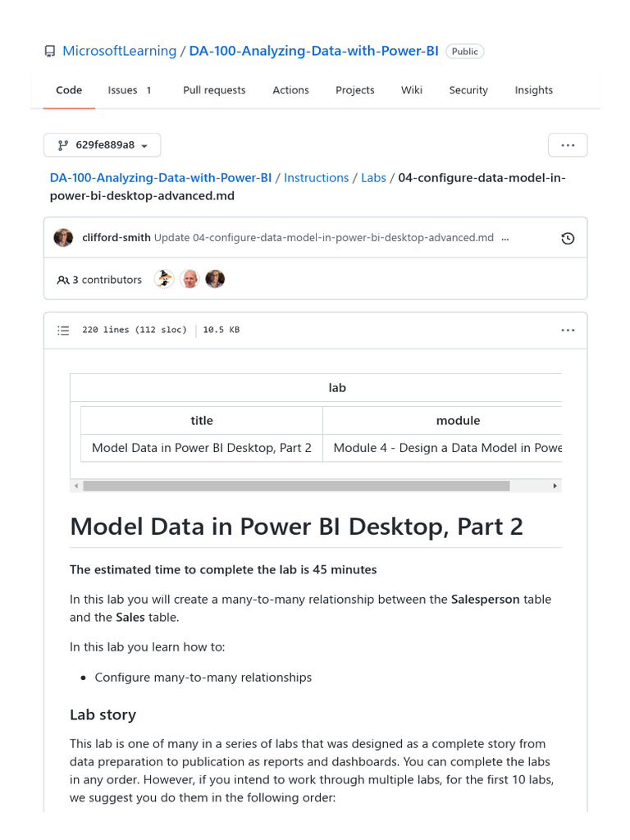This screenshot has width=630, height=840.
Task: Click the horizontal table scrollbar thumb
Action: pos(296,486)
